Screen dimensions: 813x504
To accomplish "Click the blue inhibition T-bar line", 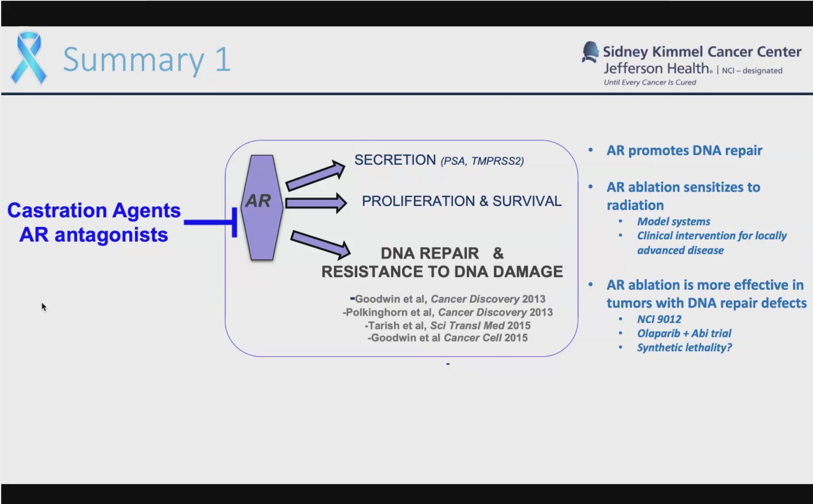I will click(x=211, y=222).
